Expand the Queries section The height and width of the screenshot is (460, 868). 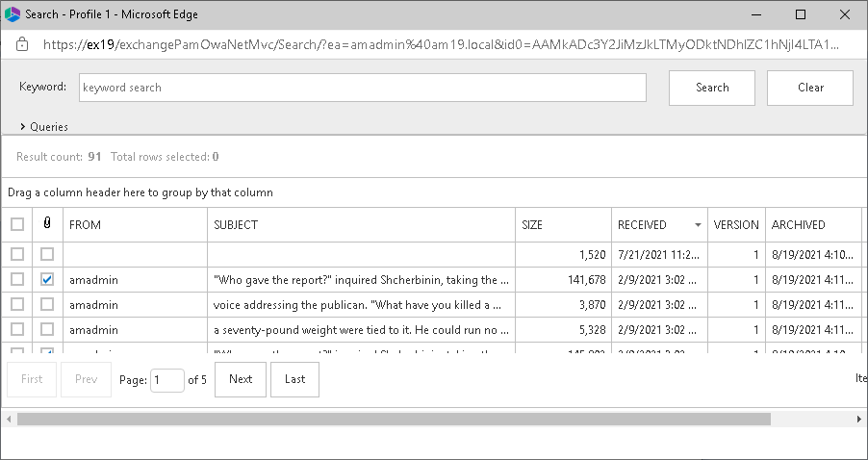click(x=43, y=126)
